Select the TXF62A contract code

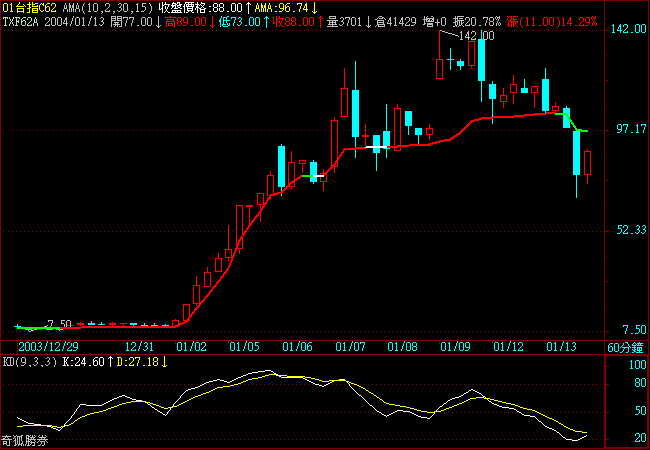click(21, 22)
